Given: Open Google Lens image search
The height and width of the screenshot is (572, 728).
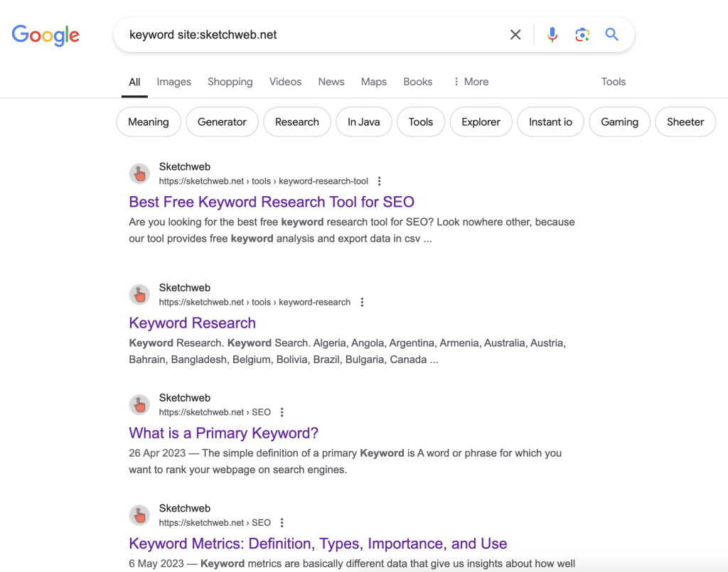Looking at the screenshot, I should (582, 35).
